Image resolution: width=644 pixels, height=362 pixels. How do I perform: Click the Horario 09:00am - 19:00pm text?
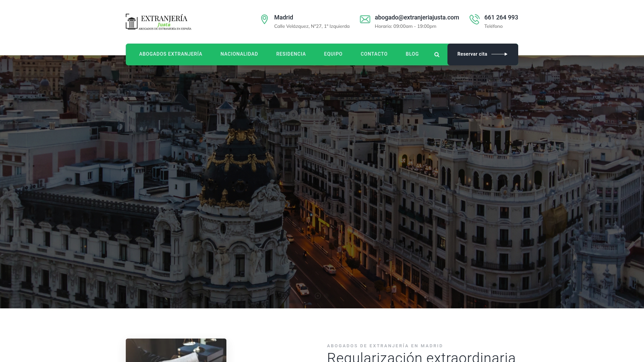pos(405,26)
